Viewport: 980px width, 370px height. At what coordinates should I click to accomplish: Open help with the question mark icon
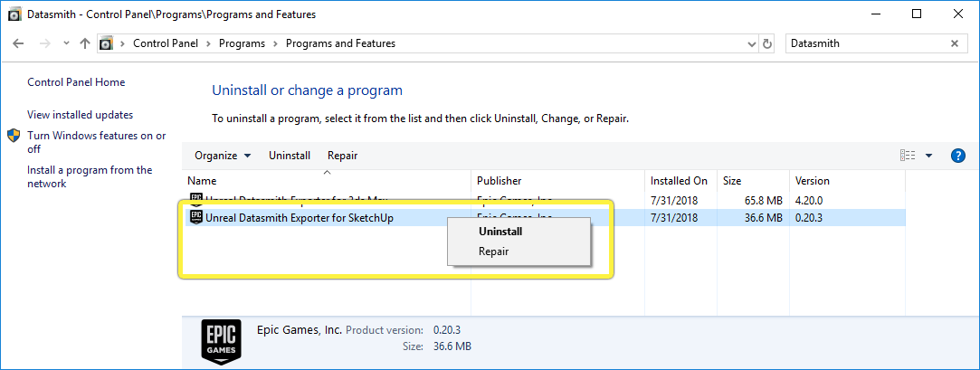[958, 156]
